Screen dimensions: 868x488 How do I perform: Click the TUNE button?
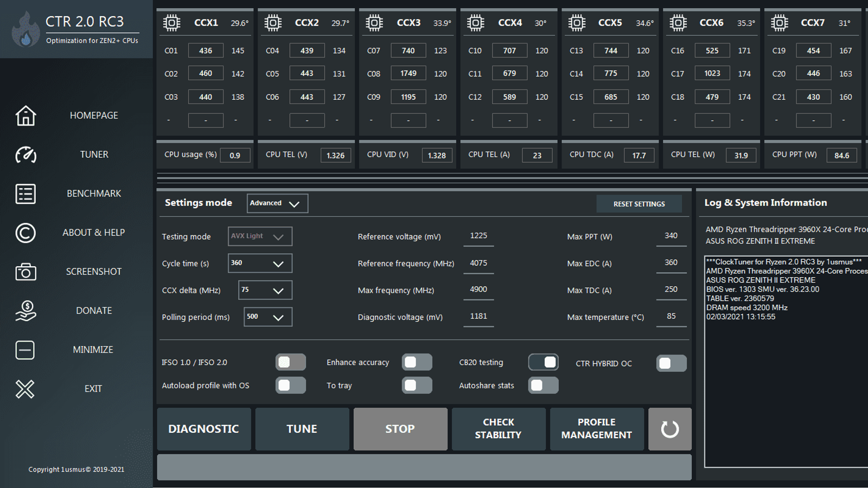[302, 429]
